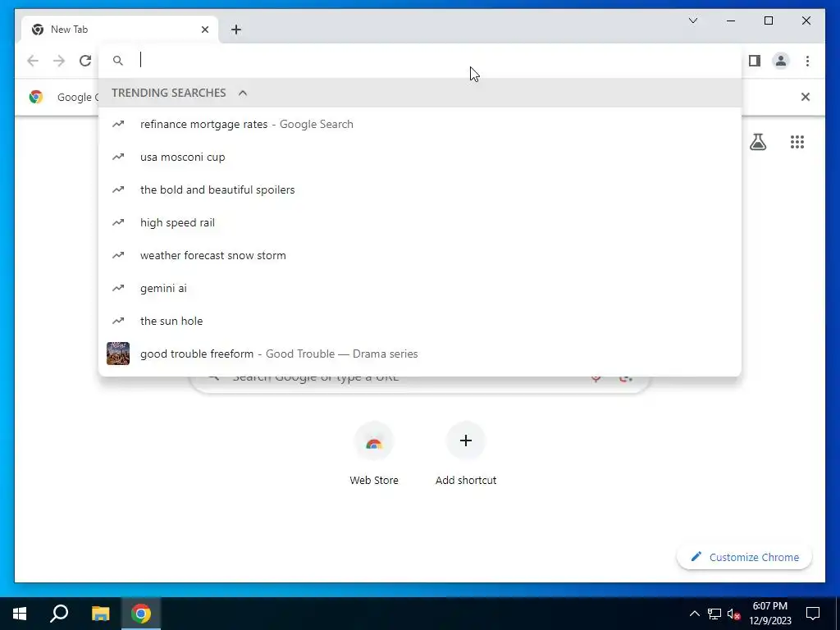The width and height of the screenshot is (840, 630).
Task: Open File Explorer from taskbar
Action: coord(100,614)
